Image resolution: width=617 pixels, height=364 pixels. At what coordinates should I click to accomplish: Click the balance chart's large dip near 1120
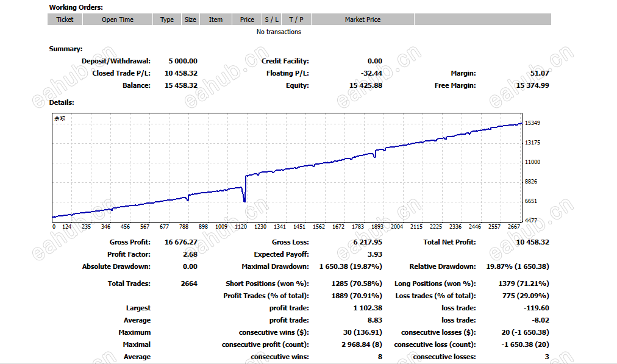[244, 194]
